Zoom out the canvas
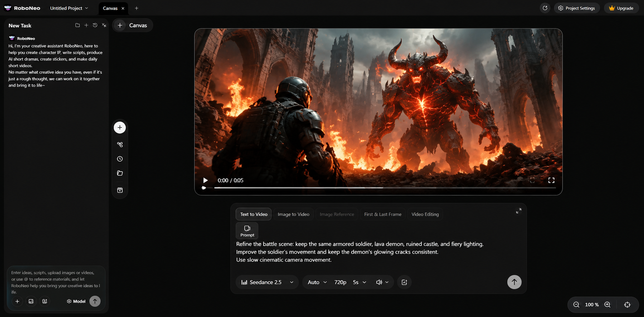Viewport: 644px width, 317px height. point(576,305)
